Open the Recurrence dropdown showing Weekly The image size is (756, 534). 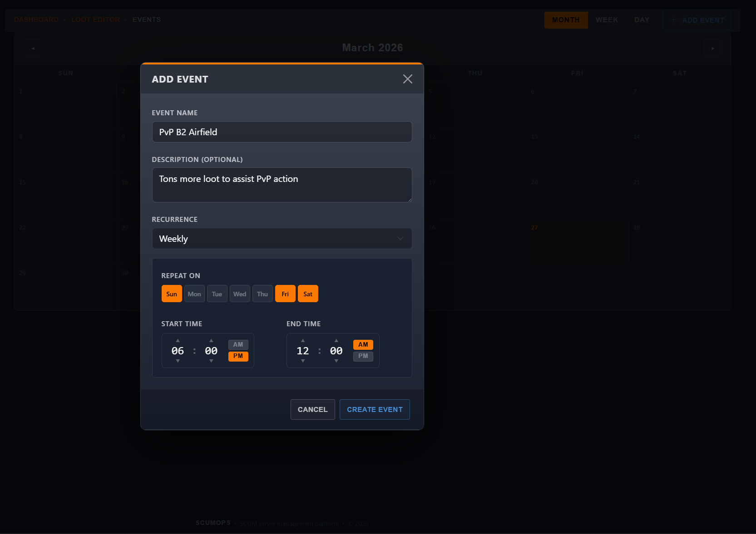282,239
